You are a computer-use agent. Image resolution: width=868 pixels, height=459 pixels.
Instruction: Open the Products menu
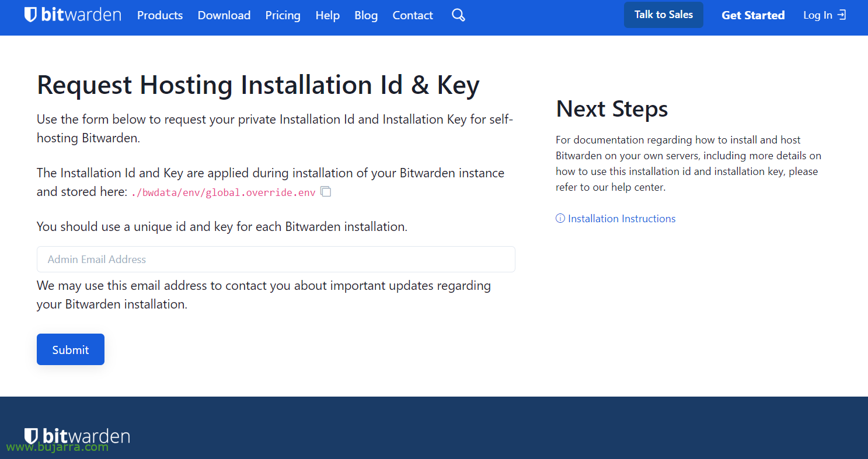(160, 15)
